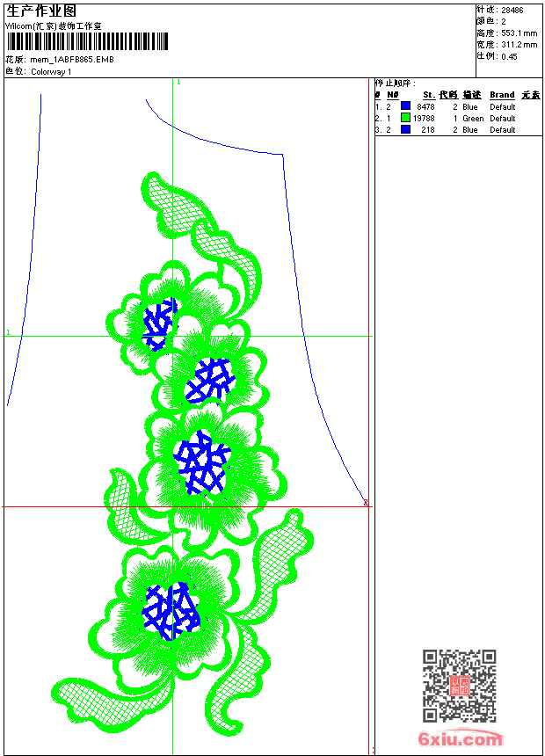545x756 pixels.
Task: Click the barcode under the Wilcom header
Action: tap(87, 41)
